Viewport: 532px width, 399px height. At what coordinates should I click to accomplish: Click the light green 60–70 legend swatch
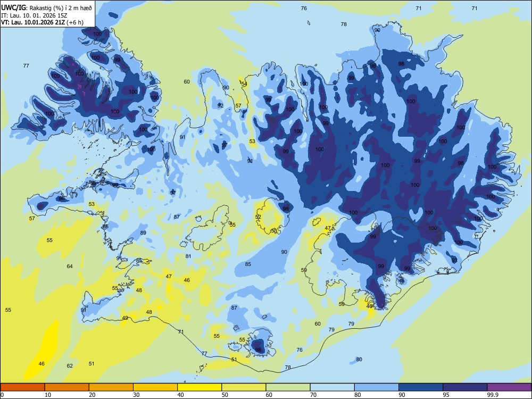point(288,387)
